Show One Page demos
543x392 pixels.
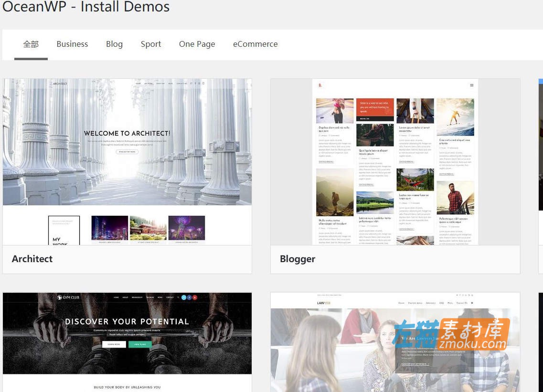[x=197, y=44]
